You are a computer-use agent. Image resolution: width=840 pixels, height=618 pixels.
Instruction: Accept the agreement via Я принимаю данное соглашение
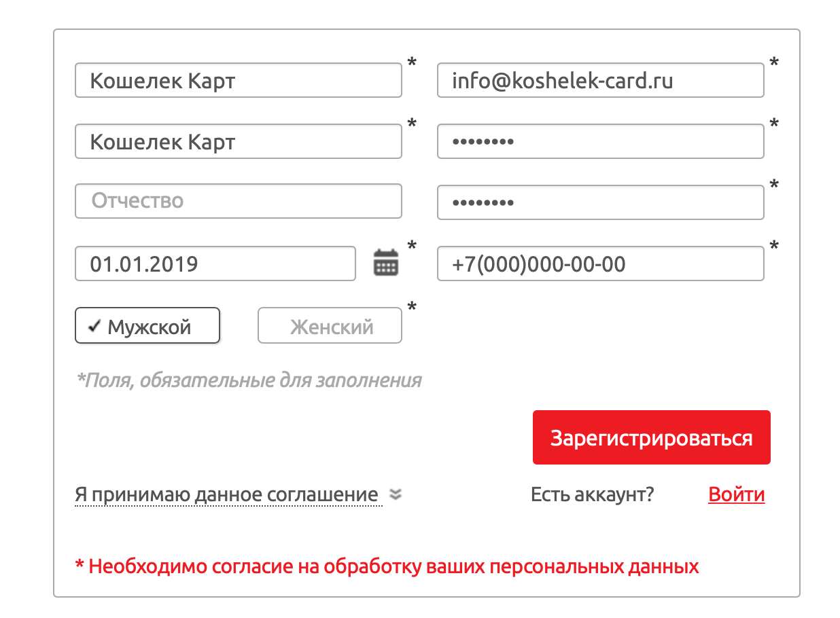[x=226, y=494]
